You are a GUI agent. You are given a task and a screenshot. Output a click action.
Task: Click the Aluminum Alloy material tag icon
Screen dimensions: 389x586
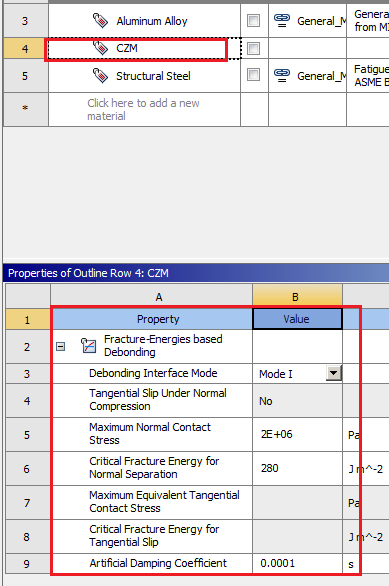coord(100,21)
